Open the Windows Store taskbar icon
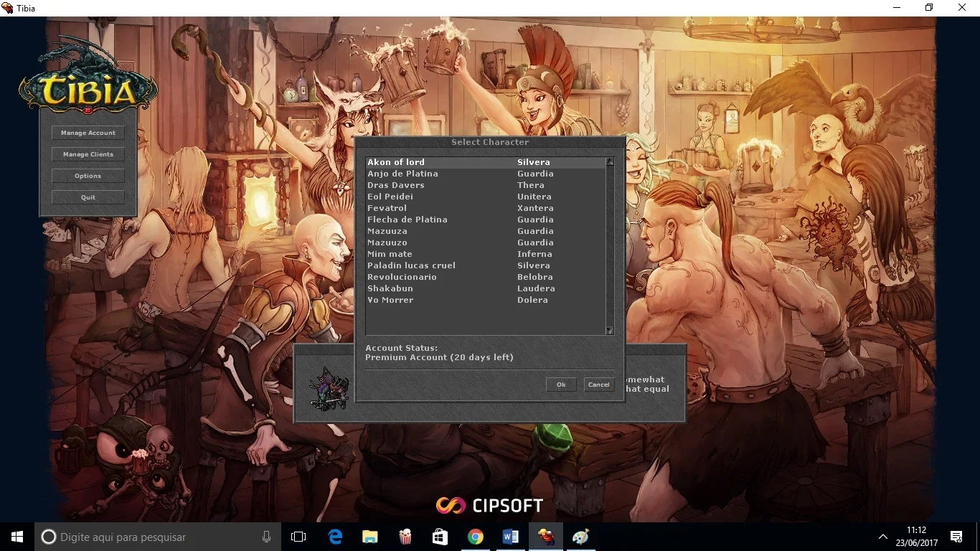The height and width of the screenshot is (551, 980). (x=440, y=537)
